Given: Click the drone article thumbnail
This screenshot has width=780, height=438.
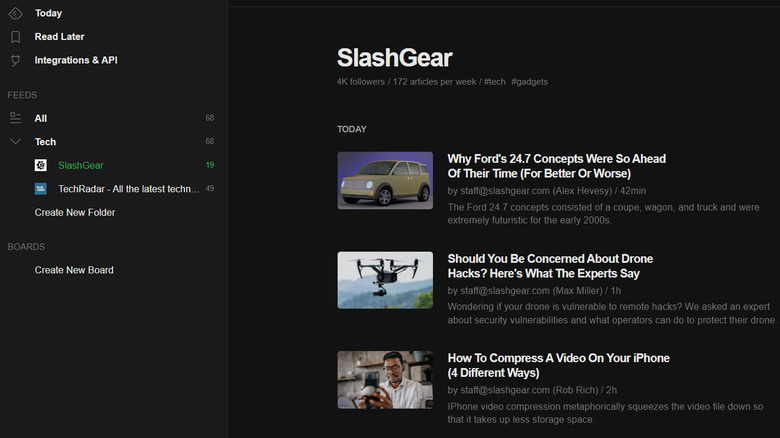Looking at the screenshot, I should 385,280.
